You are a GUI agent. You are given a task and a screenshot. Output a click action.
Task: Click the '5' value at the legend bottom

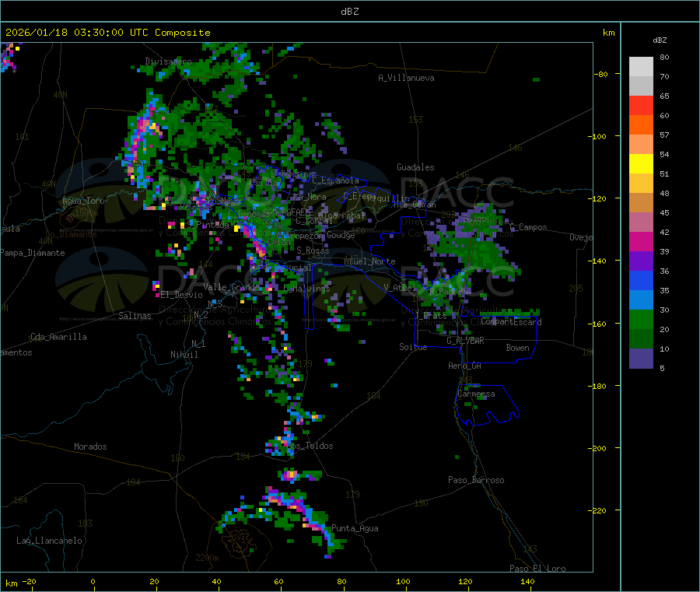[662, 368]
